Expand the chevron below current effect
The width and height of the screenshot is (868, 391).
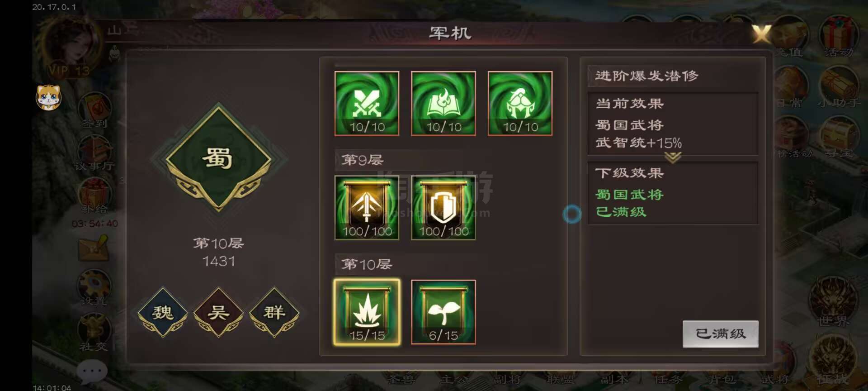pyautogui.click(x=673, y=157)
